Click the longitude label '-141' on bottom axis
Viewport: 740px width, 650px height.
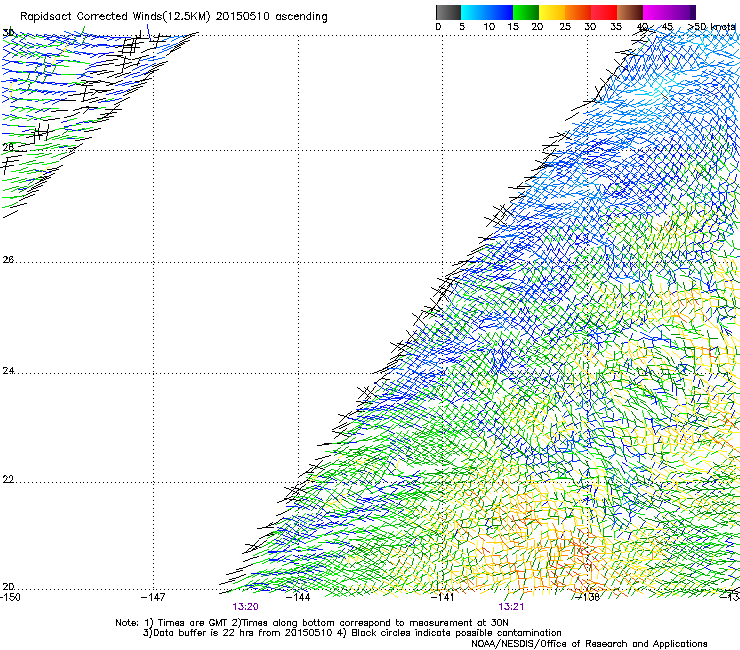pos(443,597)
